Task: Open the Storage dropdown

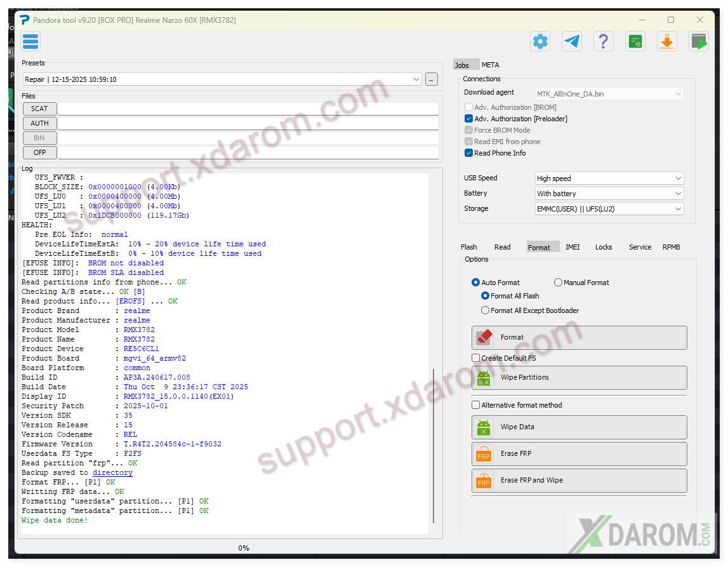Action: pyautogui.click(x=609, y=209)
